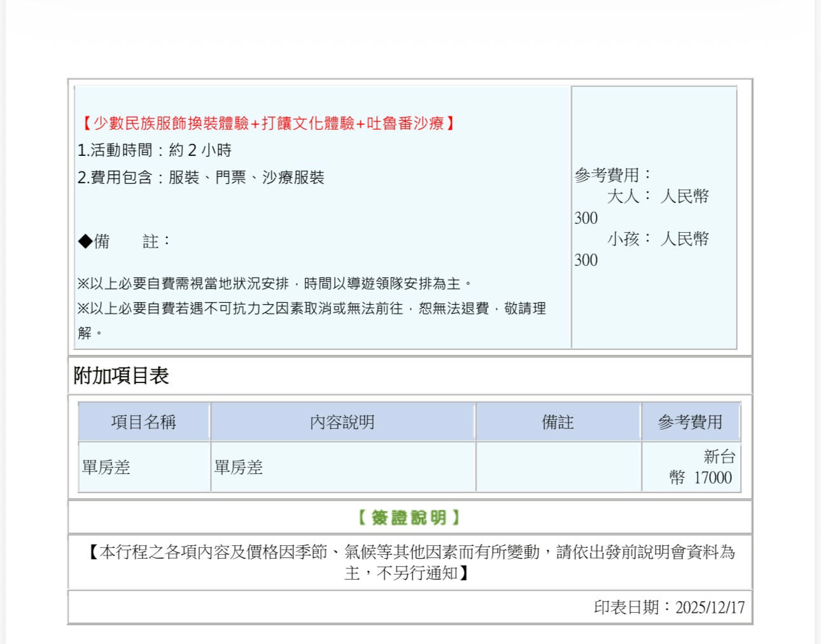Select the note about 導遊領隊安排為主
Screen dimensions: 821x644
(x=274, y=283)
